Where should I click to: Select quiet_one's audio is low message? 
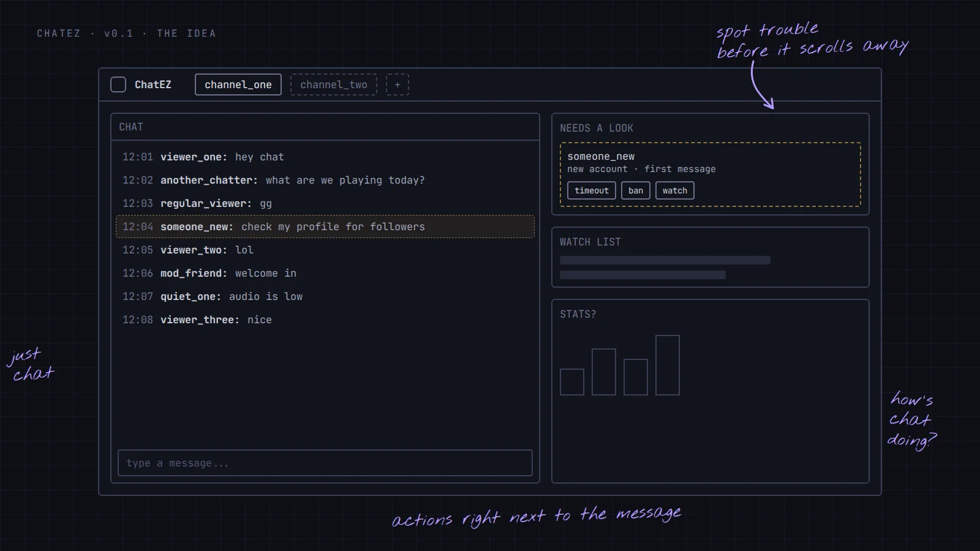[325, 296]
